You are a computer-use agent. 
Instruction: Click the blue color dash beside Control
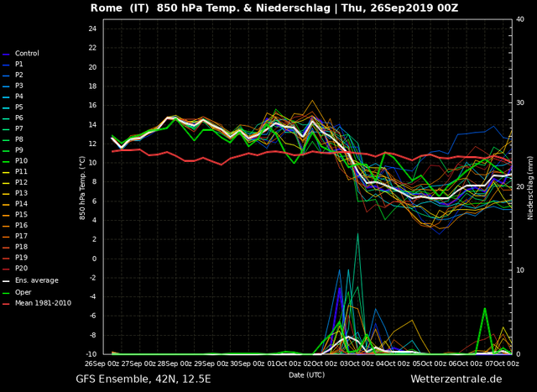click(x=6, y=54)
